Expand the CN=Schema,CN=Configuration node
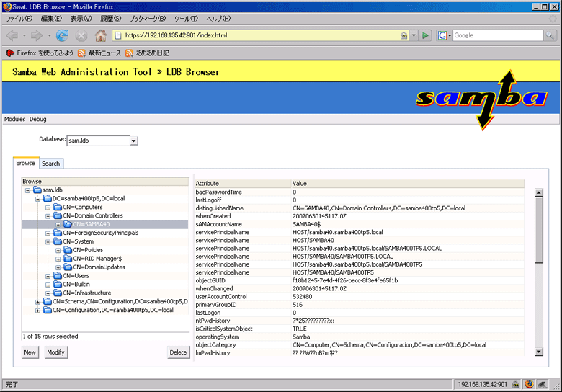Viewport: 562px width, 392px height. (37, 302)
